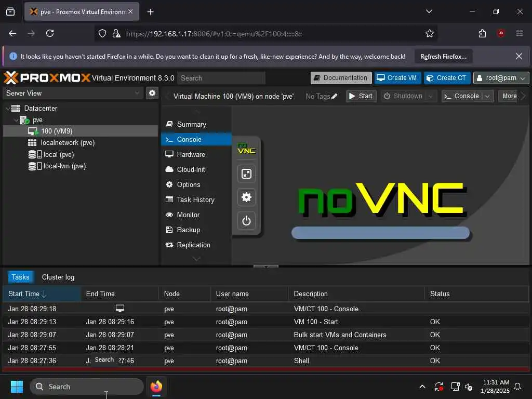Open Firefox list all tabs chevron

click(429, 11)
